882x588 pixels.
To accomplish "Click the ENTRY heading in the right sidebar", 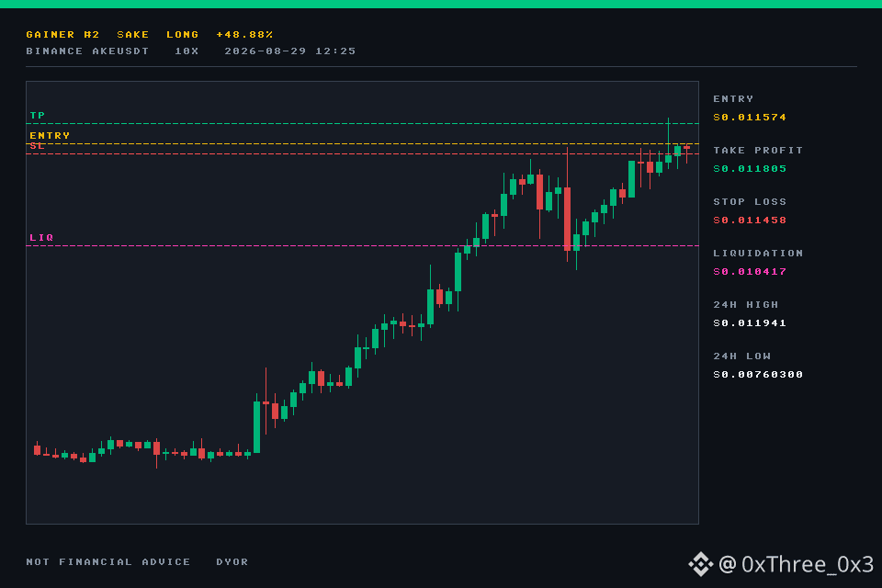I will (x=733, y=99).
